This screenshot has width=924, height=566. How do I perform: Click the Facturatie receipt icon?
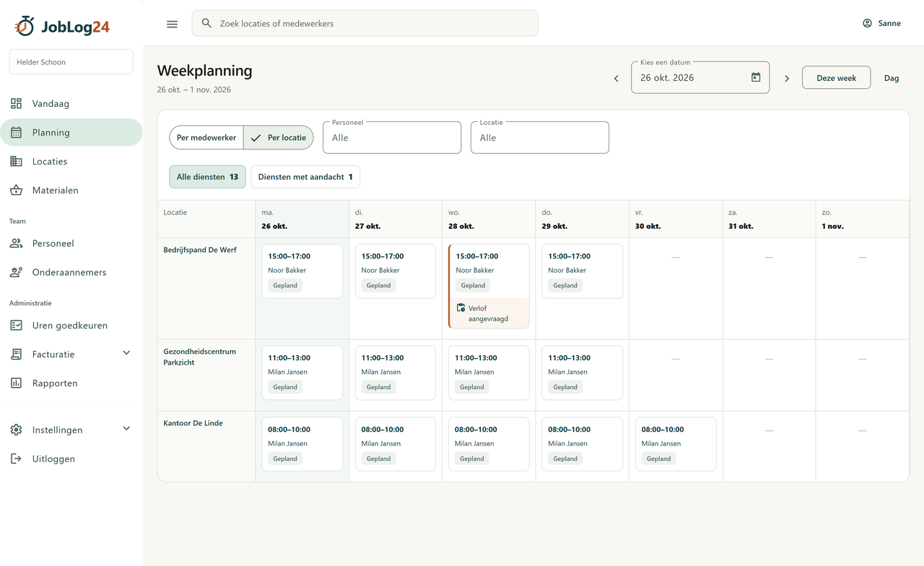[x=16, y=354]
